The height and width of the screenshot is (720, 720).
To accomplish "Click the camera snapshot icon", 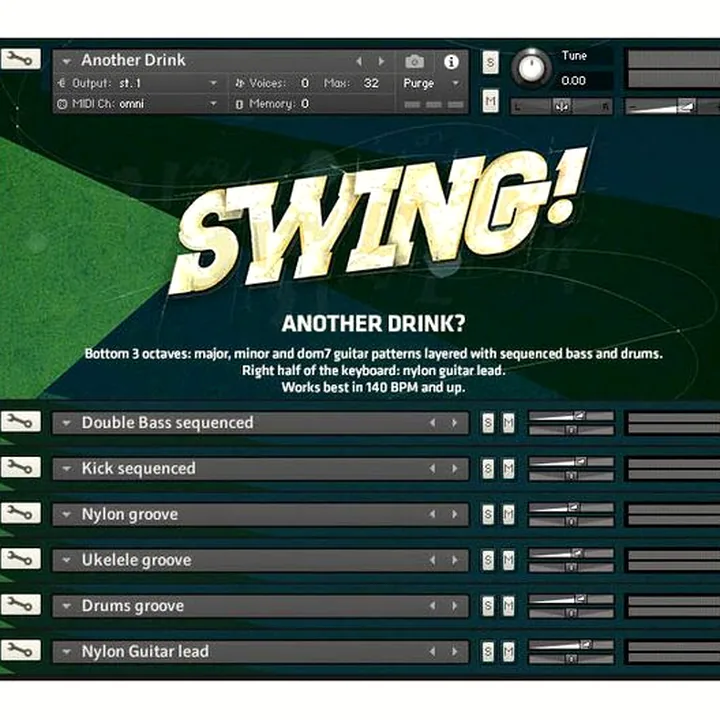I will [415, 62].
